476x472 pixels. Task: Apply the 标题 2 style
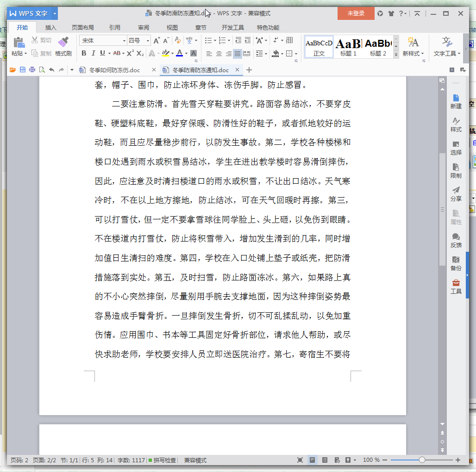pyautogui.click(x=378, y=47)
